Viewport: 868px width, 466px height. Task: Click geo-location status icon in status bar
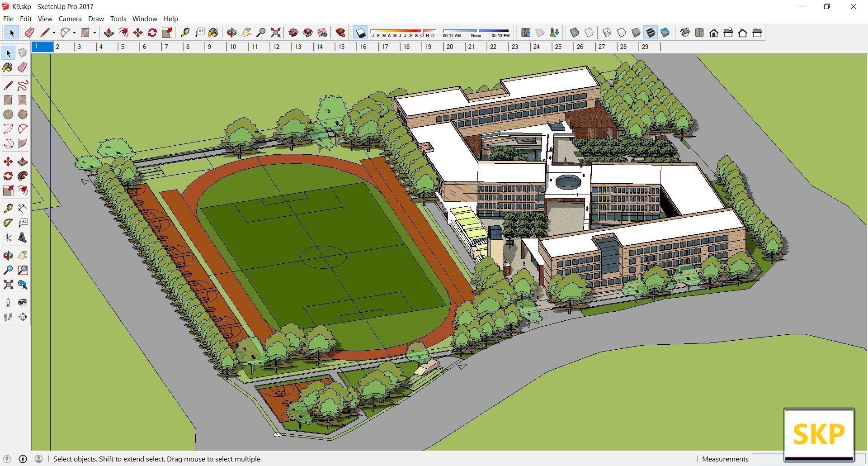(7, 459)
